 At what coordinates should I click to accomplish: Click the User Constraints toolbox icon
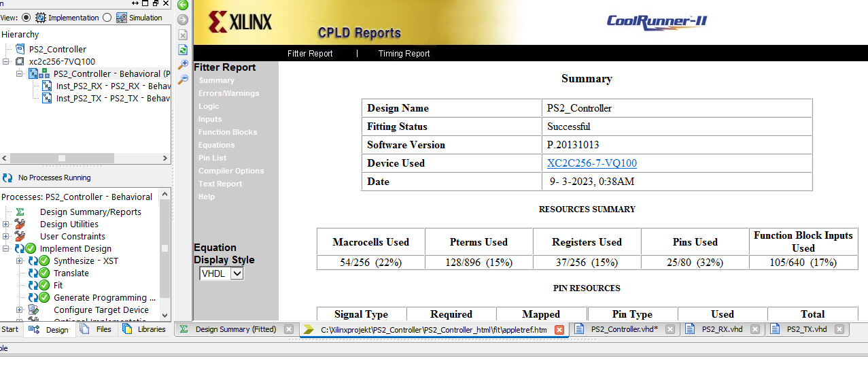coord(20,236)
